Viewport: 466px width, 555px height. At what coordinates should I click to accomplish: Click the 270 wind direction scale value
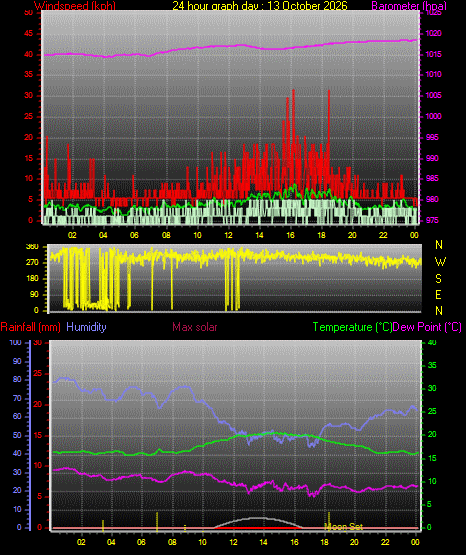point(32,263)
